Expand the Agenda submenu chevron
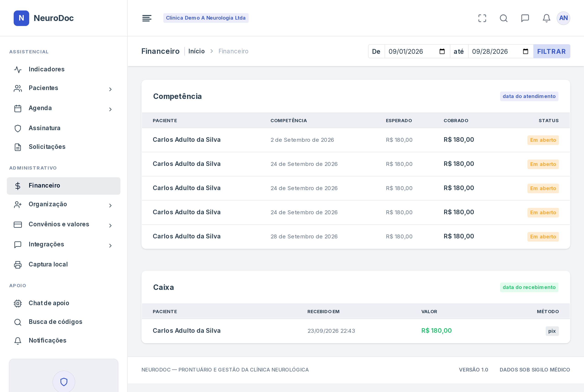The image size is (584, 392). click(x=110, y=109)
